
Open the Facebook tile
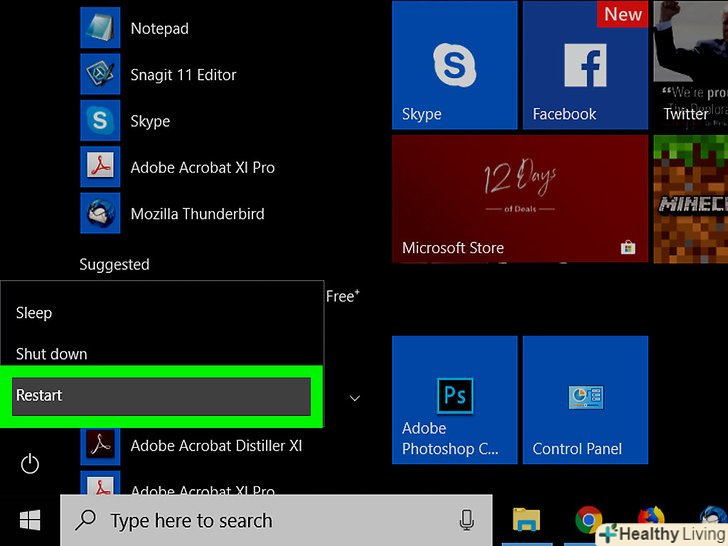tap(585, 65)
